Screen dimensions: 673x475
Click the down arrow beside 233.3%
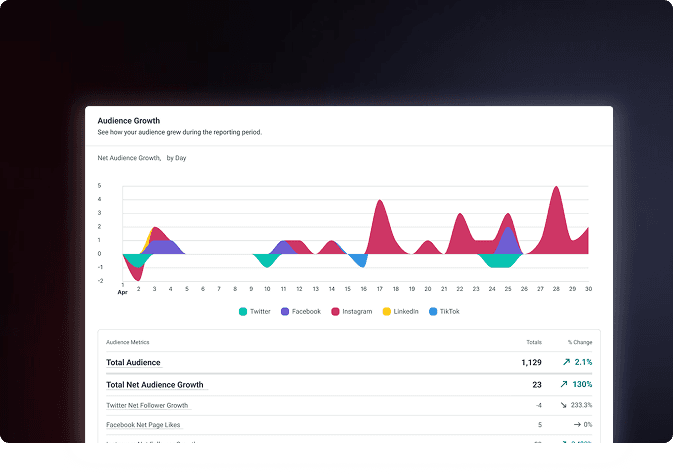(x=566, y=405)
